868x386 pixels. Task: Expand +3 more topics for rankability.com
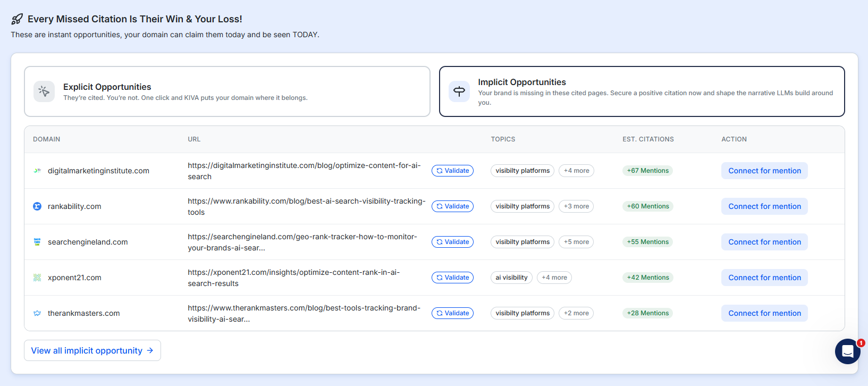(x=576, y=206)
